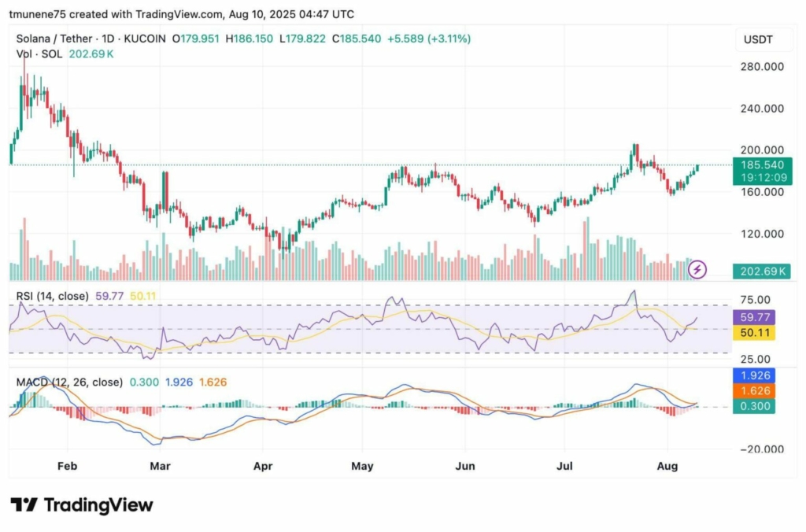Viewport: 806px width, 532px height.
Task: Click the blue 1.926 MACD tag
Action: coord(754,375)
